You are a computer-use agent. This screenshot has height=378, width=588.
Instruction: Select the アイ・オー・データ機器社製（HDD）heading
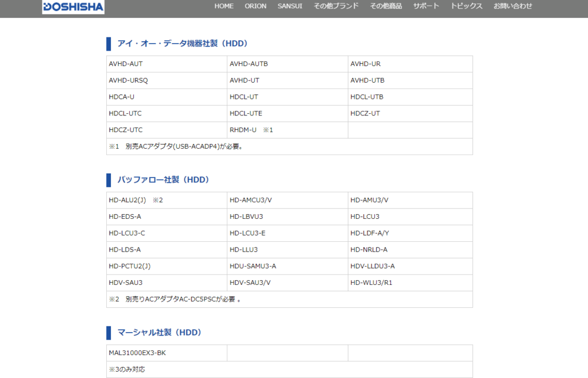click(183, 44)
